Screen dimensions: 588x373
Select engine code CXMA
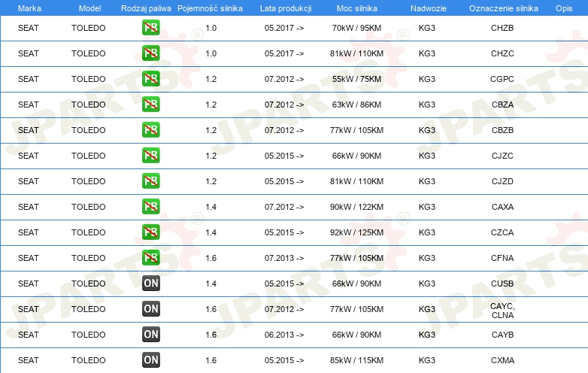(502, 360)
